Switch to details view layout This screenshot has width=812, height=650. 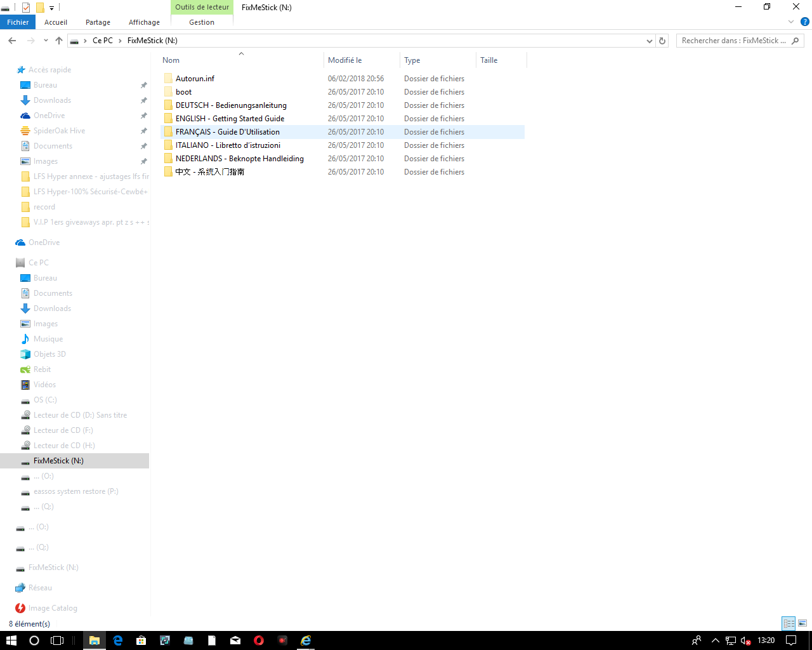tap(789, 623)
